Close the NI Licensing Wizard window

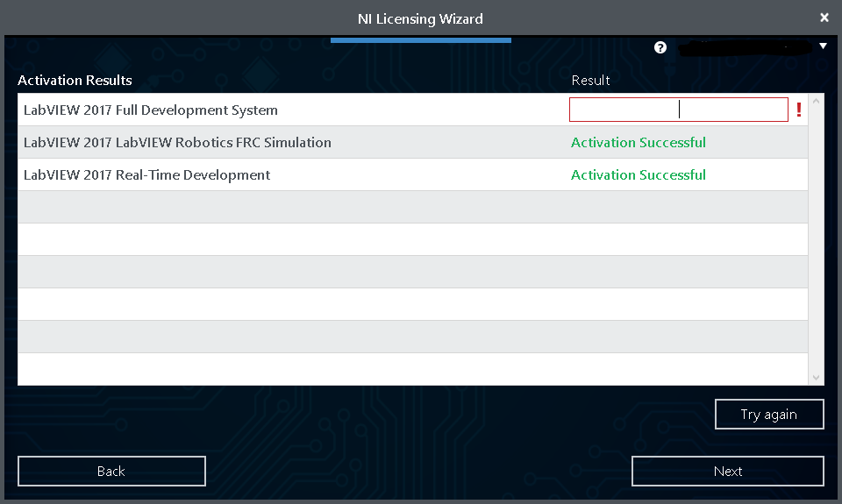coord(824,18)
